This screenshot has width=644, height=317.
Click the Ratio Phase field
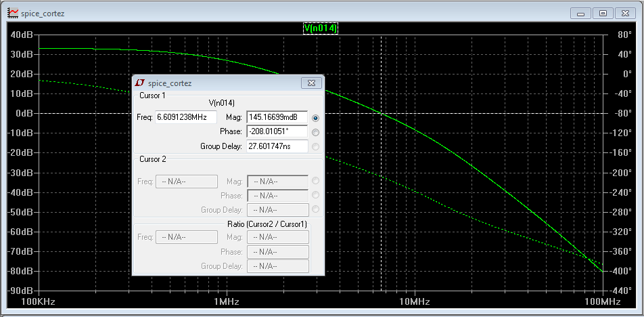277,251
